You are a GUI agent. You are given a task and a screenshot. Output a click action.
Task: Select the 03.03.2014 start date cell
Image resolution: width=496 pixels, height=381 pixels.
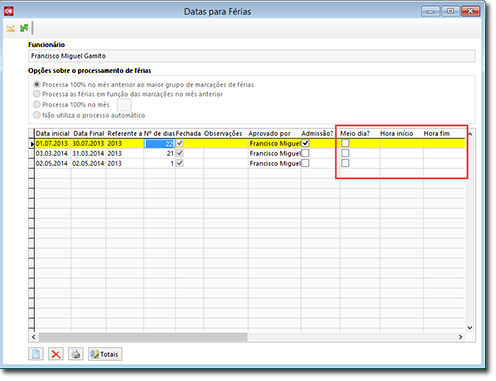52,153
